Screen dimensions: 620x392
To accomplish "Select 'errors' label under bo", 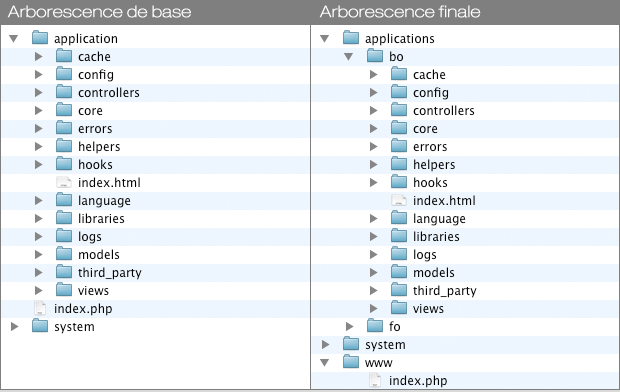I will coord(430,147).
